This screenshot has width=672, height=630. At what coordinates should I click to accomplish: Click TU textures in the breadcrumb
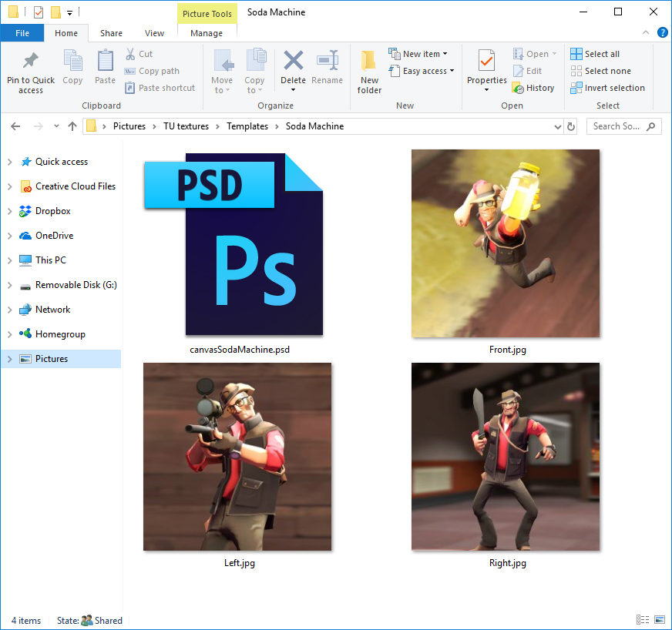[x=186, y=126]
